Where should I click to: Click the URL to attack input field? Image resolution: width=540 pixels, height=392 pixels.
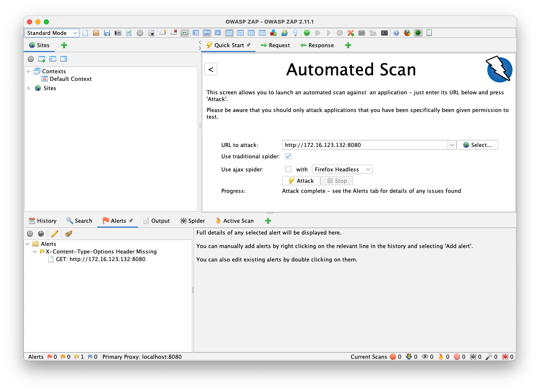click(x=365, y=145)
